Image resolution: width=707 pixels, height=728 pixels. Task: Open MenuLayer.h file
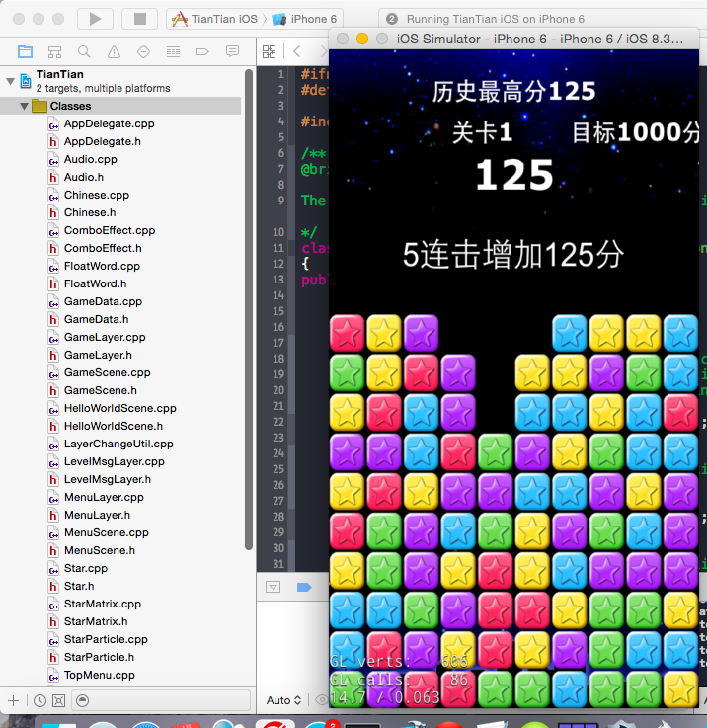click(97, 516)
